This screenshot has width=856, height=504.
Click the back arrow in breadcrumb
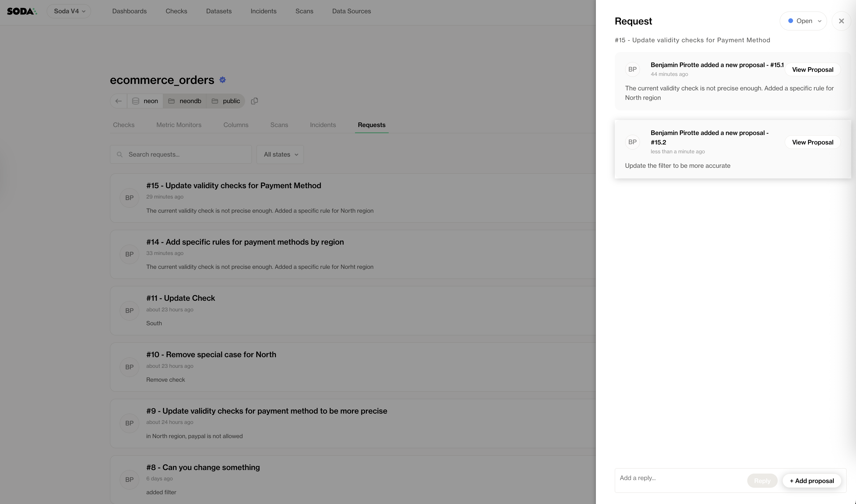coord(118,101)
